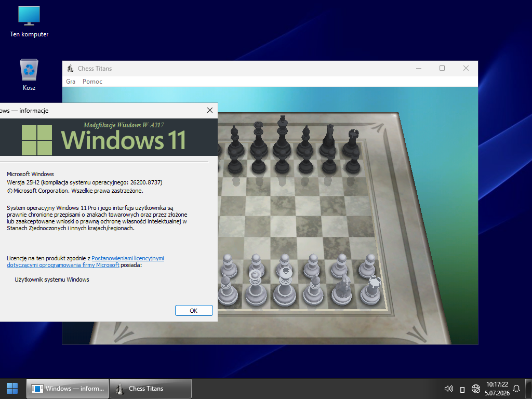Maximize the Chess Titans window
Image resolution: width=532 pixels, height=399 pixels.
(442, 68)
